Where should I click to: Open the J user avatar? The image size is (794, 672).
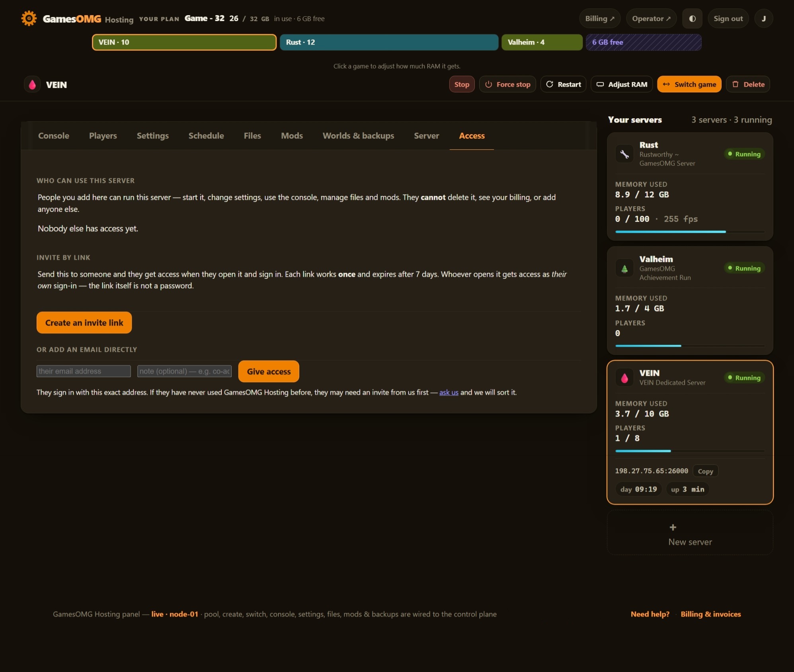point(763,19)
